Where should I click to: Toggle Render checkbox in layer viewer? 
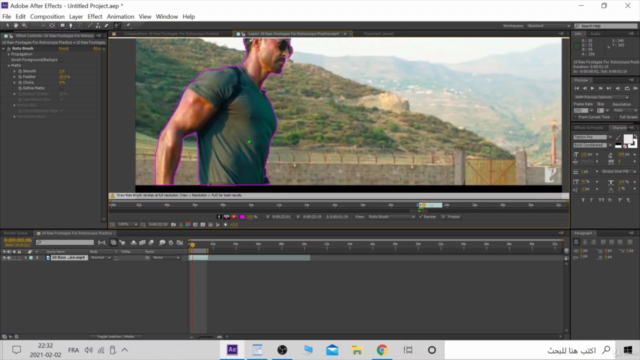[421, 217]
